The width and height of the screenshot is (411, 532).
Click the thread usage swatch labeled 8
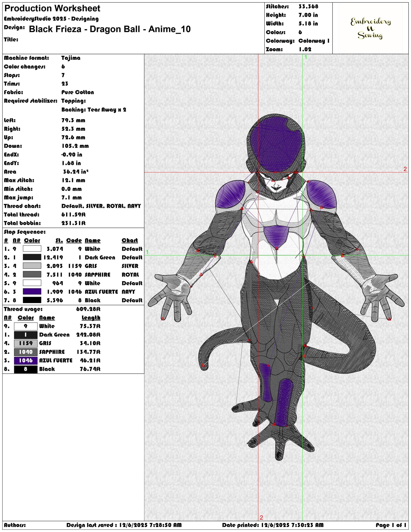click(26, 369)
